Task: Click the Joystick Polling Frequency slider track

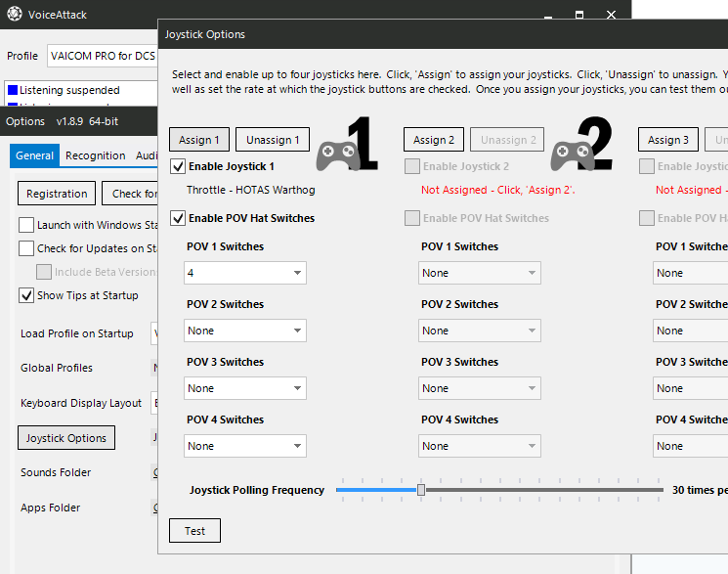Action: tap(499, 490)
